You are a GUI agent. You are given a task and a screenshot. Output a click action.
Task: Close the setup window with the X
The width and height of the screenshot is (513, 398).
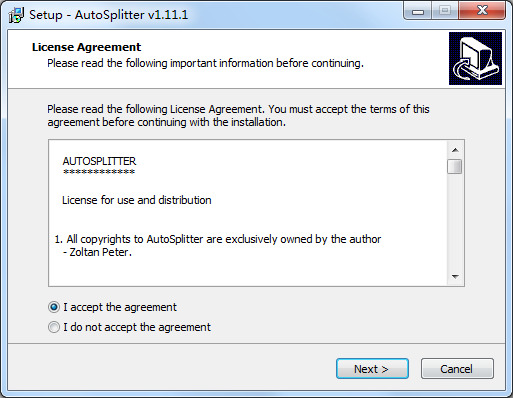[x=482, y=11]
